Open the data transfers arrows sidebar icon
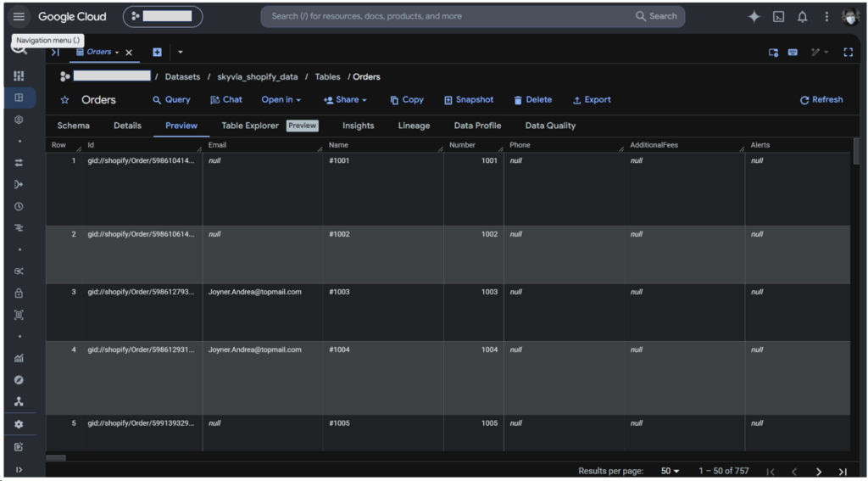Image resolution: width=868 pixels, height=481 pixels. tap(19, 162)
